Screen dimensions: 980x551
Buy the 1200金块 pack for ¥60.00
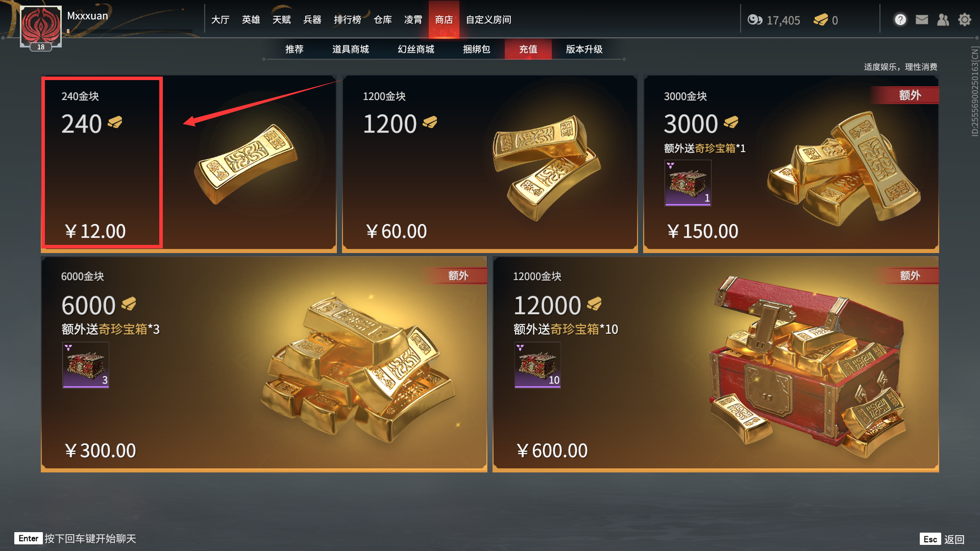pos(490,163)
